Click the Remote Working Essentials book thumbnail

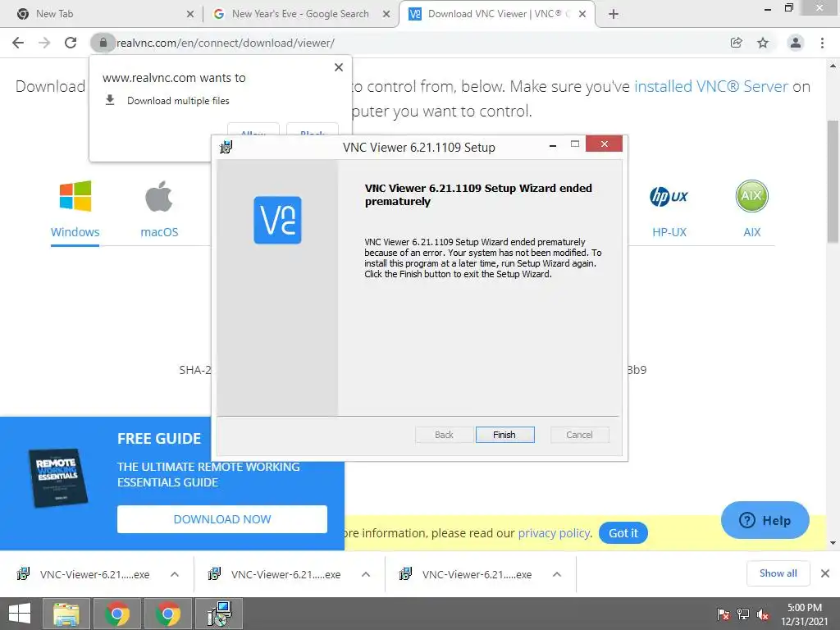pos(58,477)
